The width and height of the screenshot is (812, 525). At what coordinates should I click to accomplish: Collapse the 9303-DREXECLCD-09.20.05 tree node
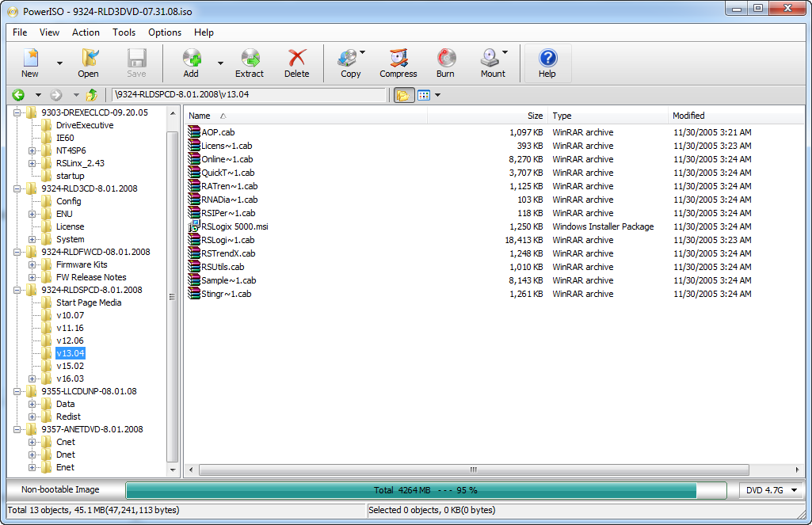coord(17,112)
